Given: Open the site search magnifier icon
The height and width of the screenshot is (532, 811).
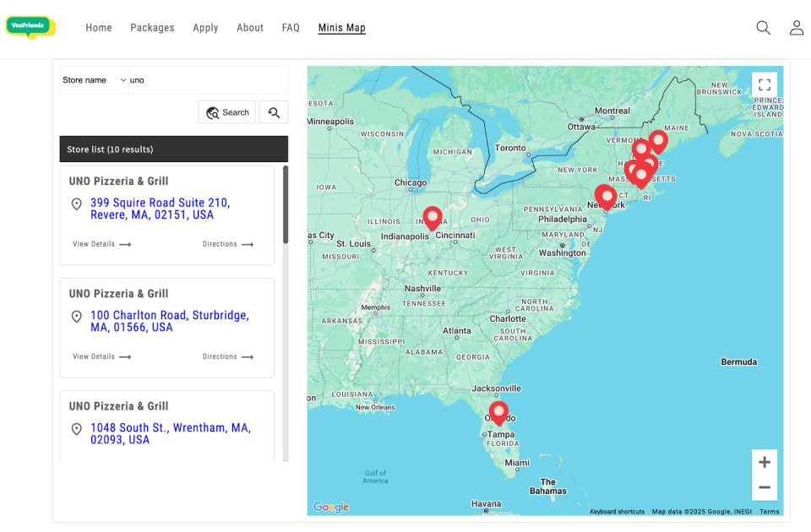Looking at the screenshot, I should pos(763,28).
